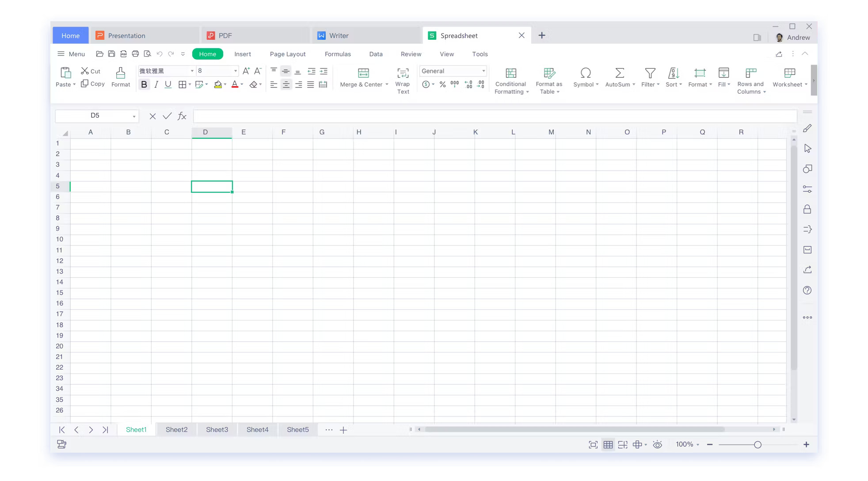Align cell text to the left
Screen dimensions: 868x481
point(274,84)
